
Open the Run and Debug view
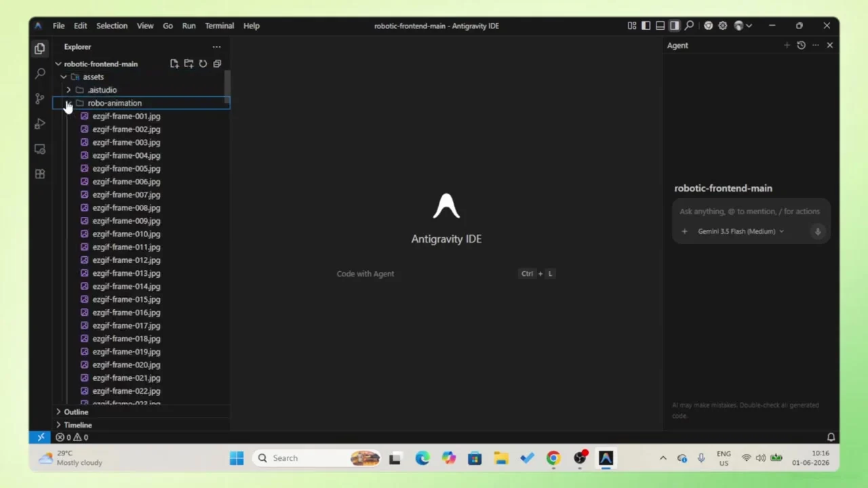point(40,123)
